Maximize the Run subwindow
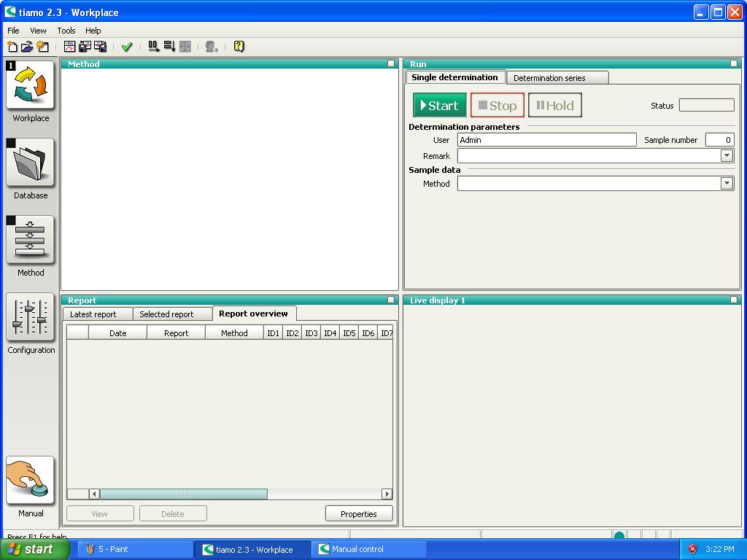The image size is (747, 560). [734, 63]
